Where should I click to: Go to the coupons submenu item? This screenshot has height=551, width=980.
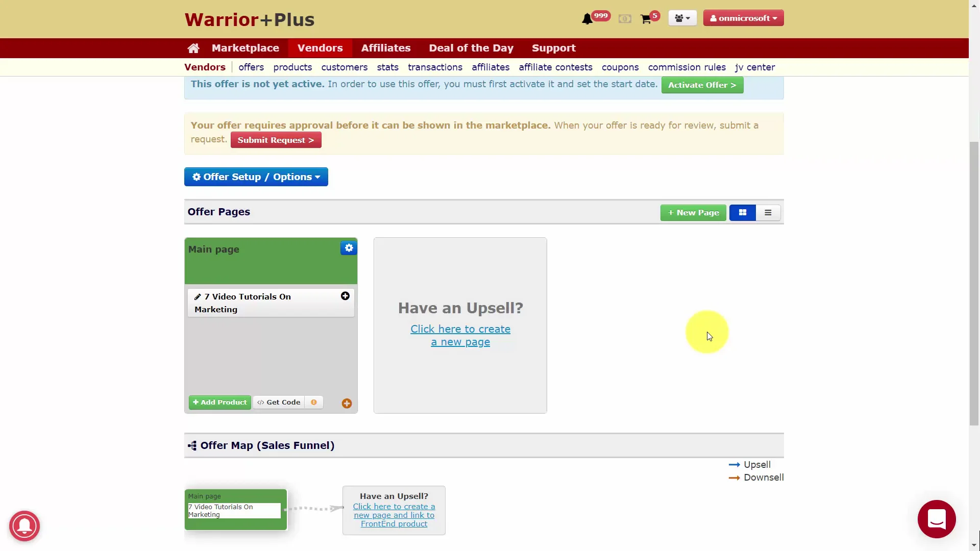[620, 67]
